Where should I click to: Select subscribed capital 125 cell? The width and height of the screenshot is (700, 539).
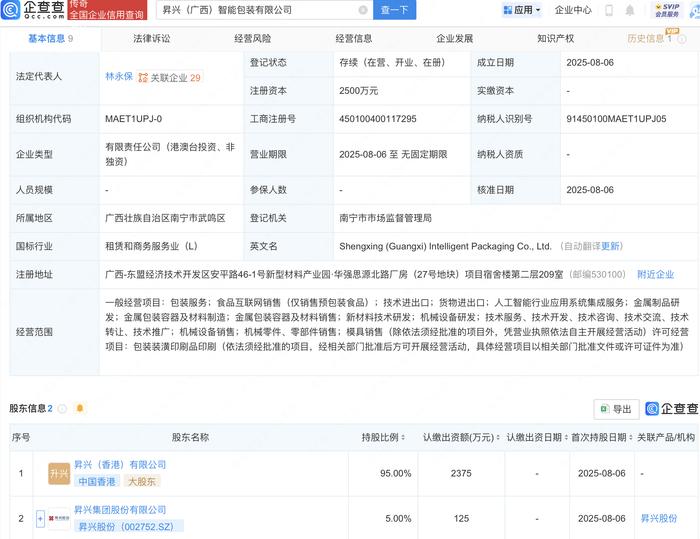pos(461,518)
